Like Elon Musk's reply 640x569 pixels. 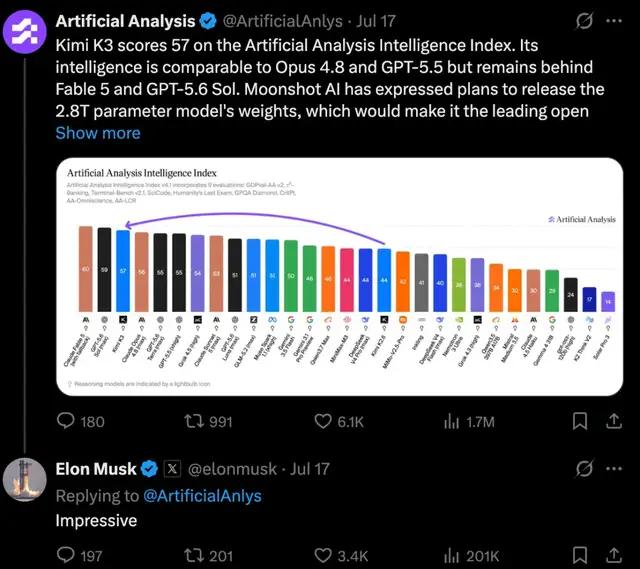tap(341, 556)
